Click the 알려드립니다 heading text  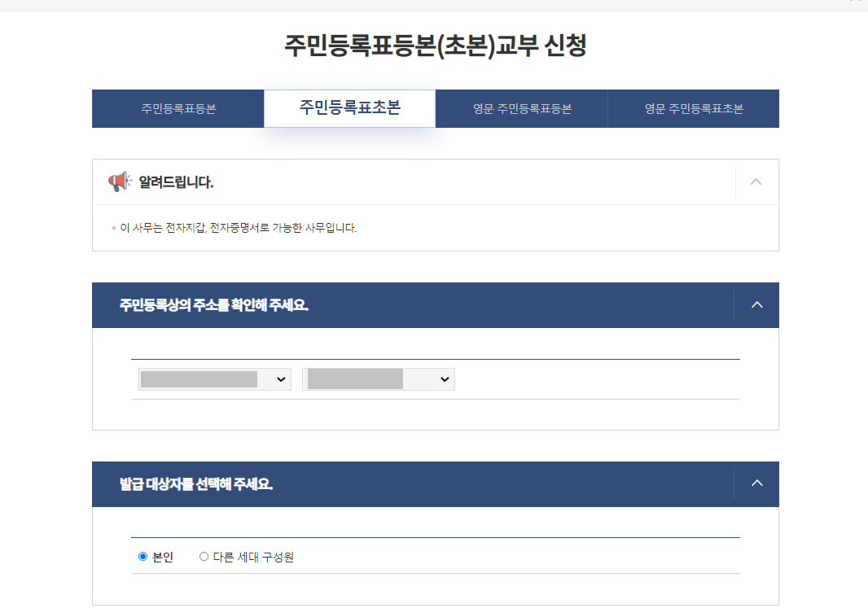(x=176, y=182)
